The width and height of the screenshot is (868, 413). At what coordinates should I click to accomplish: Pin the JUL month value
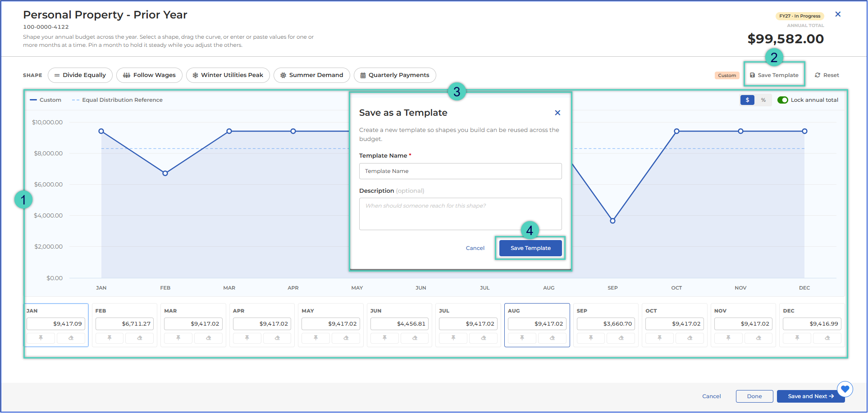tap(453, 338)
